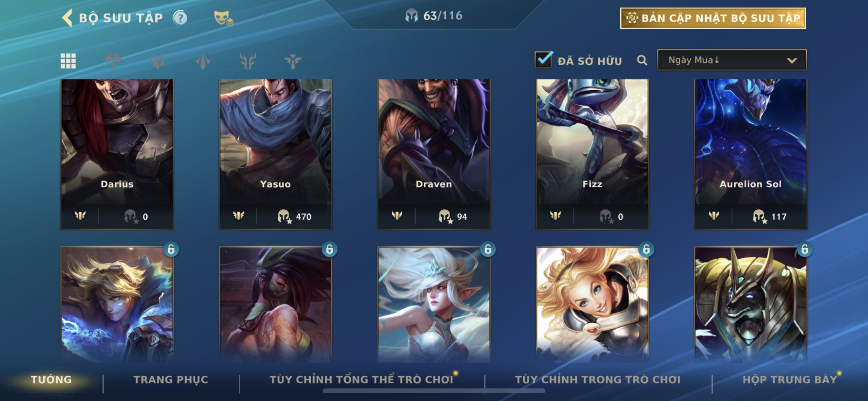
Task: Open the Hộp Trưng Bày tab
Action: pyautogui.click(x=790, y=379)
